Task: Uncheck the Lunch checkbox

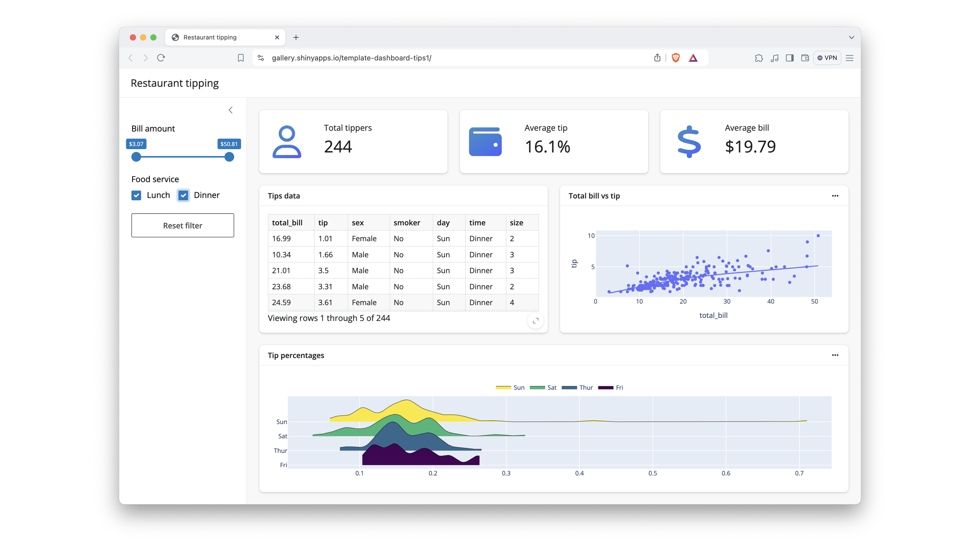Action: tap(136, 195)
